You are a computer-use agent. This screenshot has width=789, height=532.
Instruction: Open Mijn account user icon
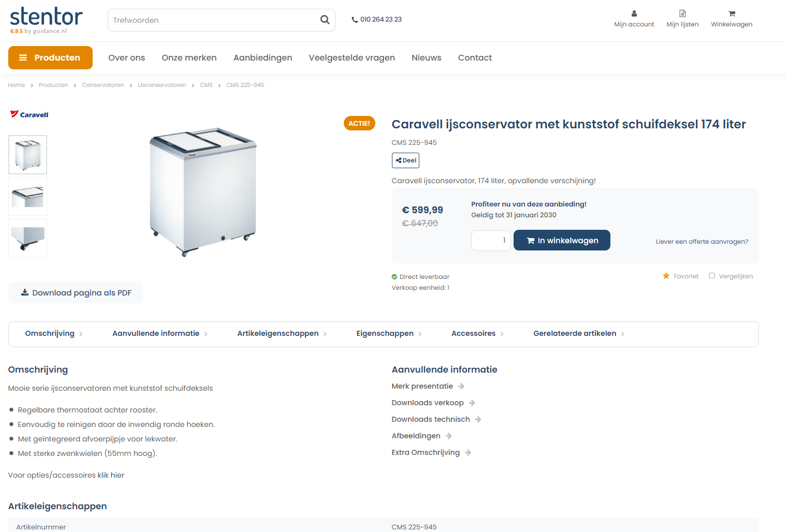tap(634, 14)
